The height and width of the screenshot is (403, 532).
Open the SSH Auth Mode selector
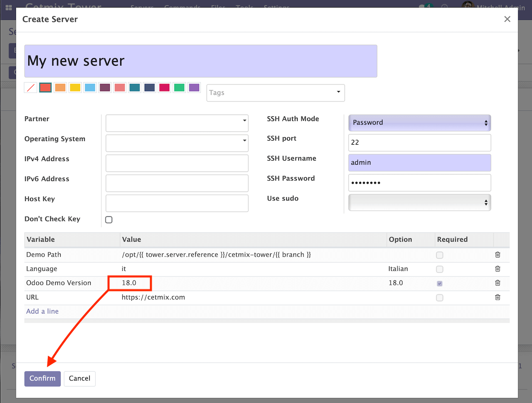(x=419, y=123)
